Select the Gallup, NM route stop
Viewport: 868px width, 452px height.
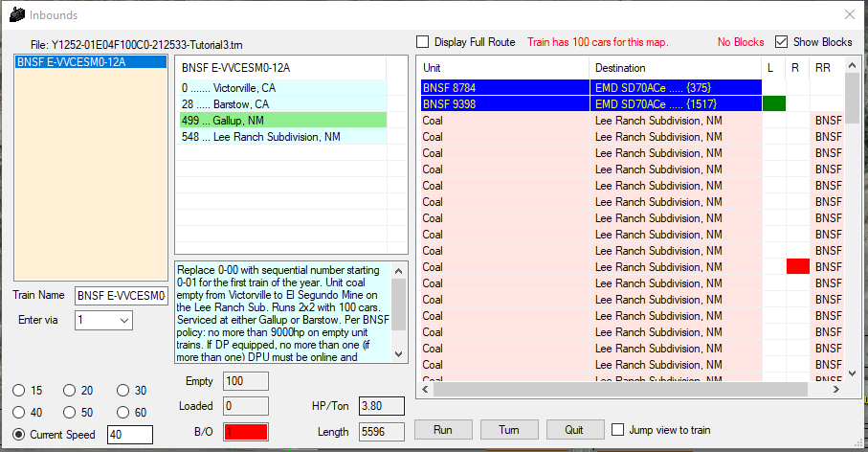click(283, 121)
